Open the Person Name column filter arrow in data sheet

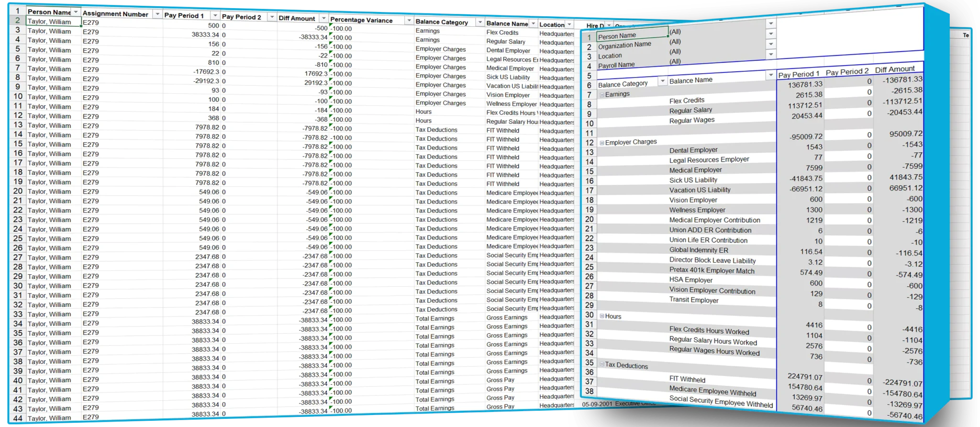pos(76,12)
